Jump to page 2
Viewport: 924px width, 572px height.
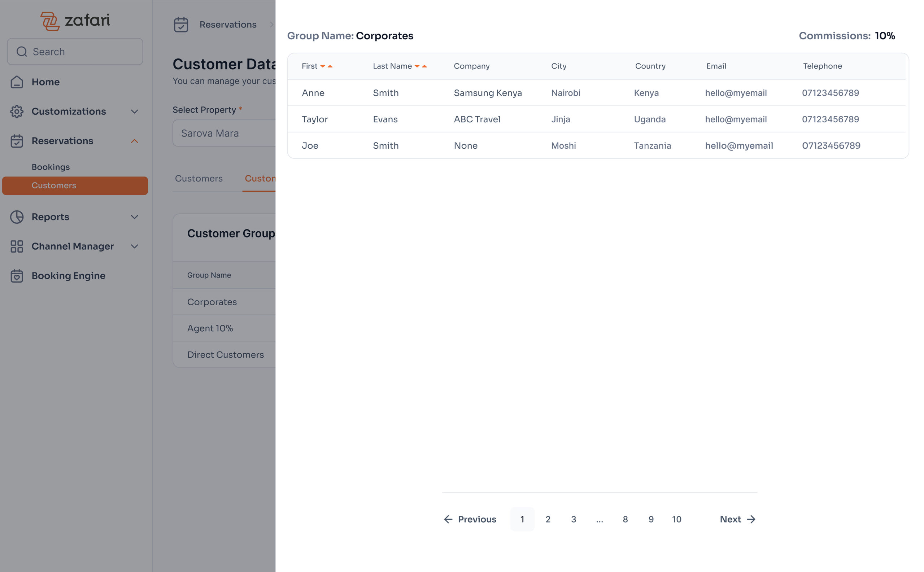(x=548, y=519)
